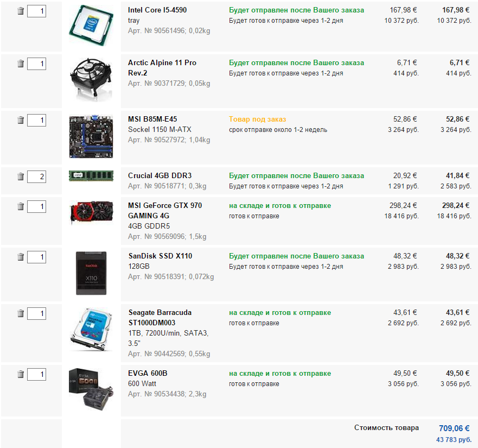Screen dimensions: 478x448
Task: Click 'Sockel 1150 M-ATX' description
Action: [160, 129]
